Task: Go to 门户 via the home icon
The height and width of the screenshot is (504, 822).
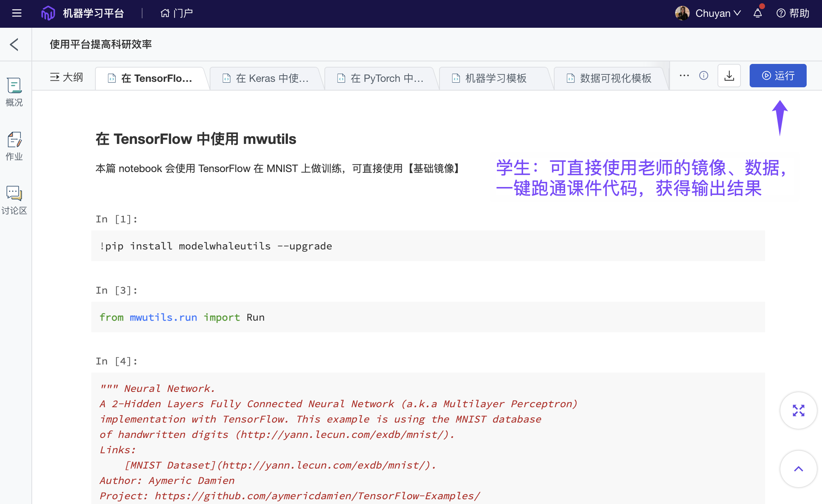Action: 176,13
